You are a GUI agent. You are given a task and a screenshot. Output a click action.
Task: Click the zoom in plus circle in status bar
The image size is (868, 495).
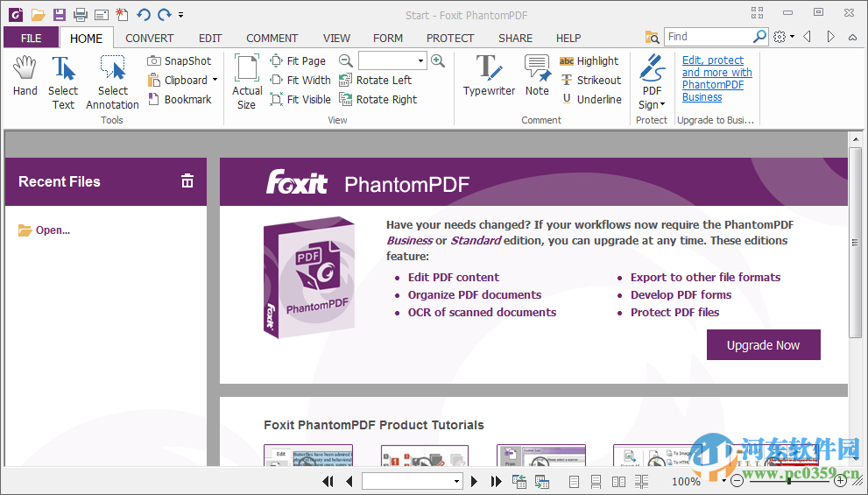tap(841, 481)
